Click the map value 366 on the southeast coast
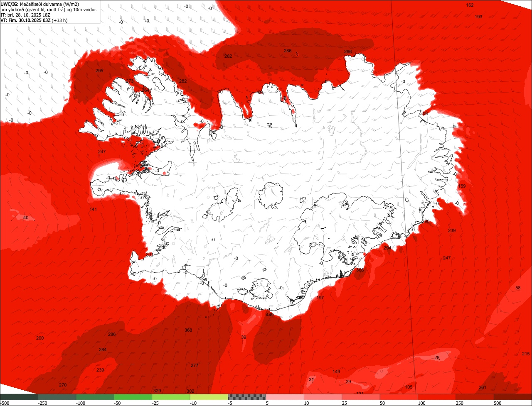Screen dimensions: 532x406 point(360,270)
